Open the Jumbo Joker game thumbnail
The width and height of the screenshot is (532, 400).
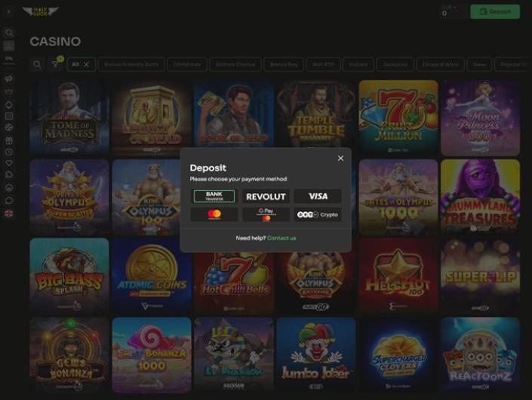316,355
